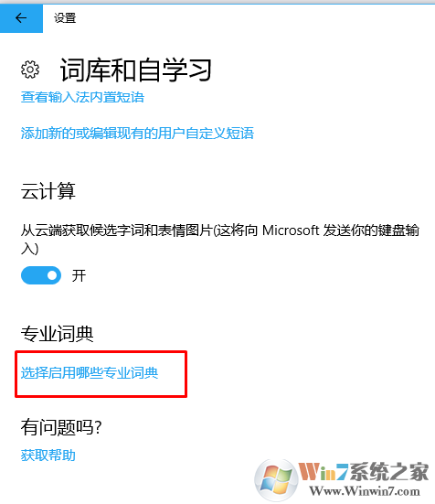
Task: Click the 有问题吗? section heading
Action: [61, 427]
